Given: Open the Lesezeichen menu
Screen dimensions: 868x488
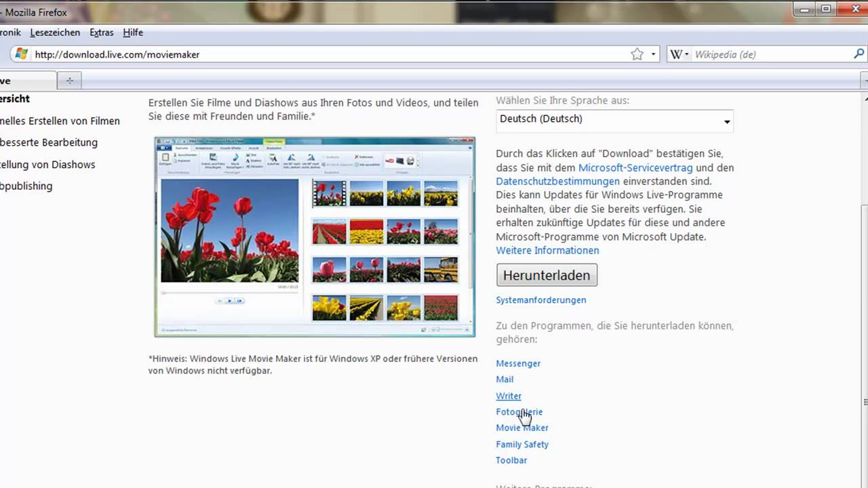Looking at the screenshot, I should (x=55, y=33).
